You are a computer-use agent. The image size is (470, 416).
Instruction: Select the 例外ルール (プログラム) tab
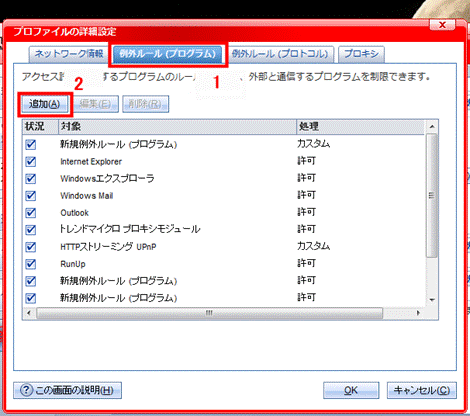168,54
